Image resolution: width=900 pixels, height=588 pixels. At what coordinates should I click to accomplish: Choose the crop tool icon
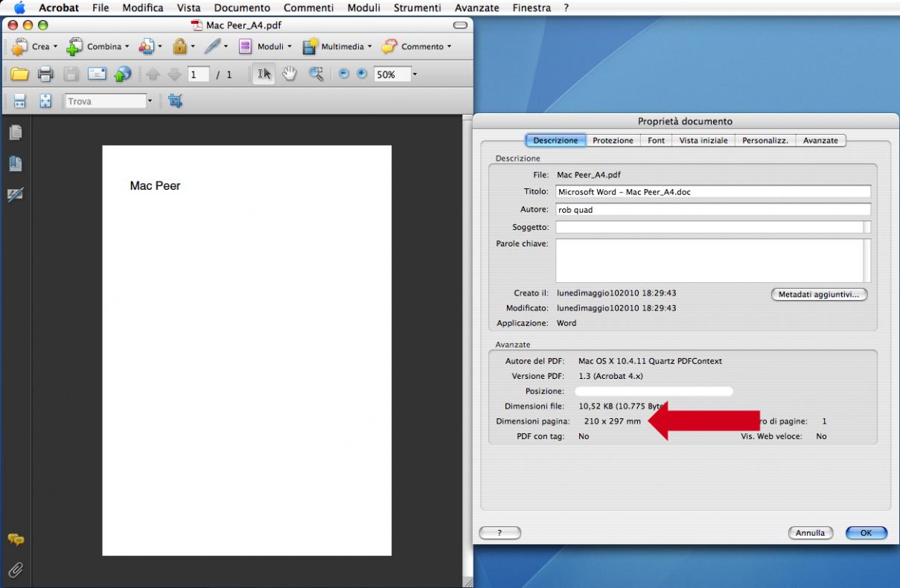pos(176,101)
